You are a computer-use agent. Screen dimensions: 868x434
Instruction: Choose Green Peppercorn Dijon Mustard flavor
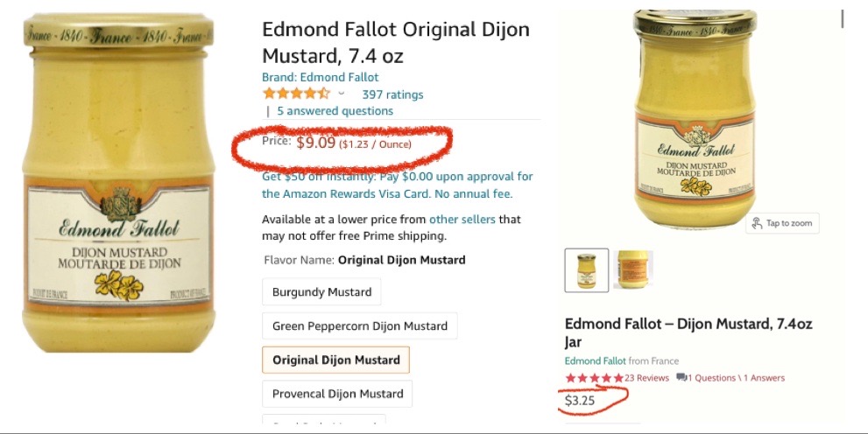click(359, 326)
